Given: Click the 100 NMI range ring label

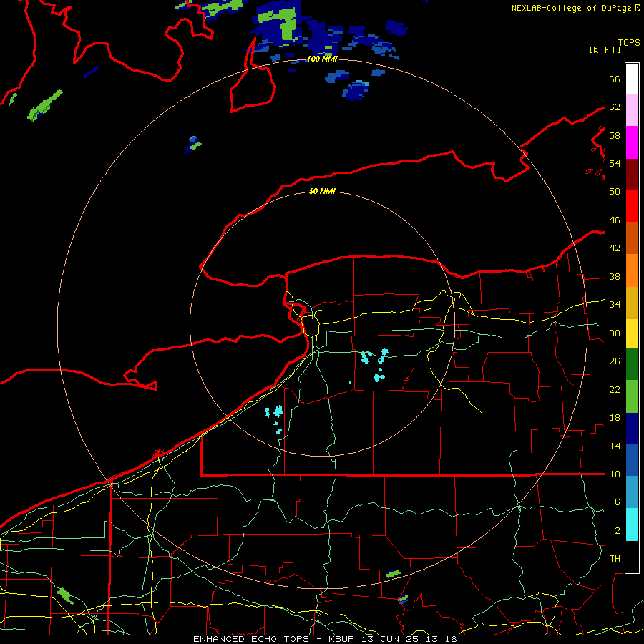Looking at the screenshot, I should [x=321, y=59].
